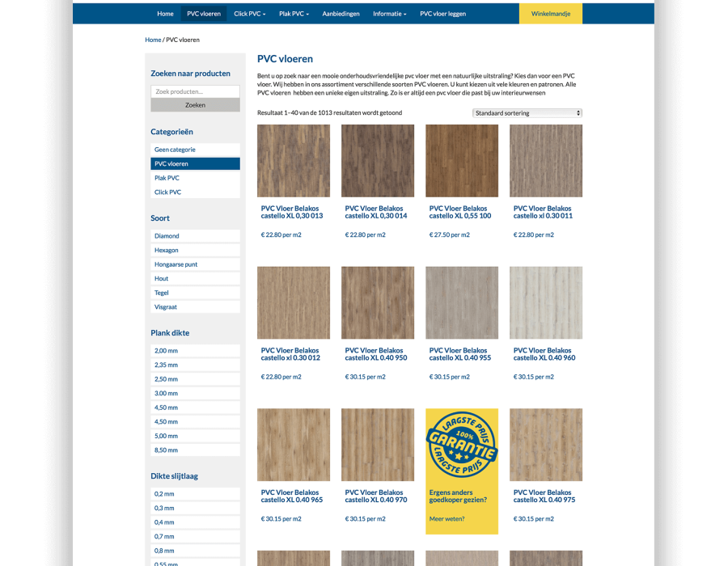Click the Laagste Prijs Garantie badge
The image size is (728, 566).
tap(462, 445)
